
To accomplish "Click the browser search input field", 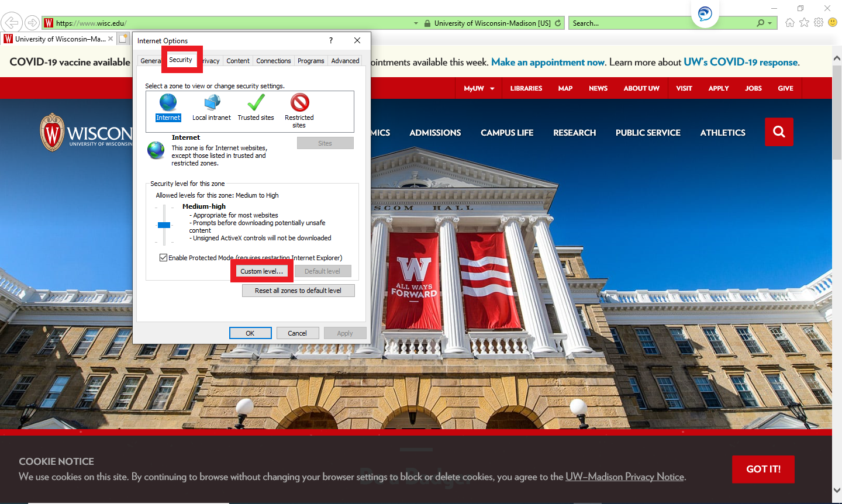I will pos(662,23).
